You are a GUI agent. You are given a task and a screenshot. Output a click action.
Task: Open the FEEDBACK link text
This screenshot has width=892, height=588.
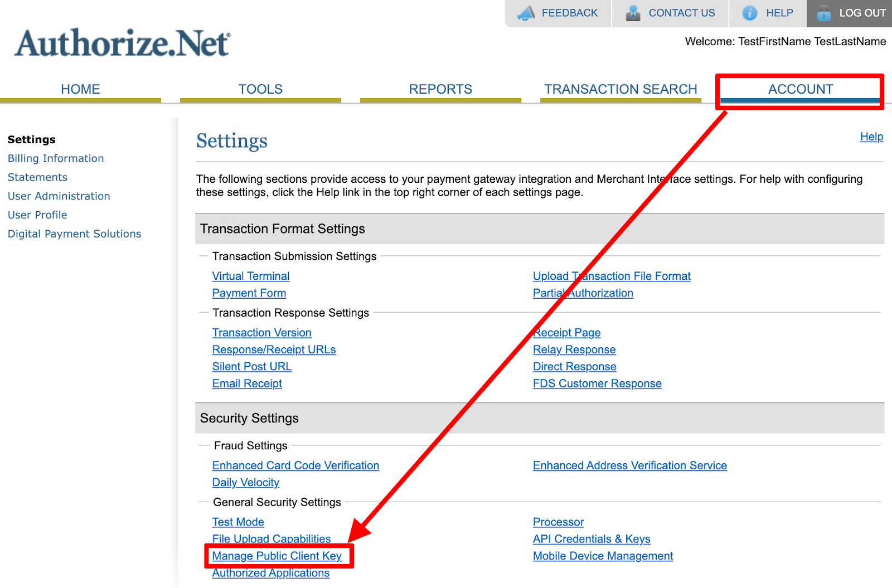(x=569, y=13)
